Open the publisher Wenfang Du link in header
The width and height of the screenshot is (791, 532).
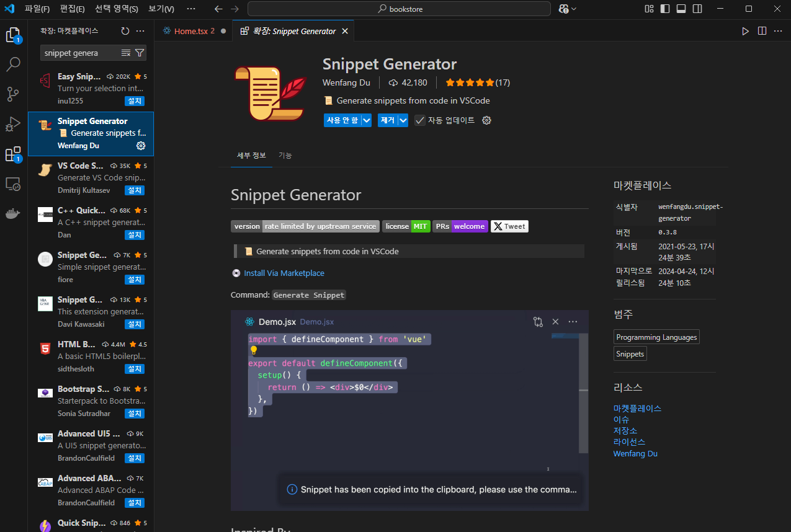346,82
